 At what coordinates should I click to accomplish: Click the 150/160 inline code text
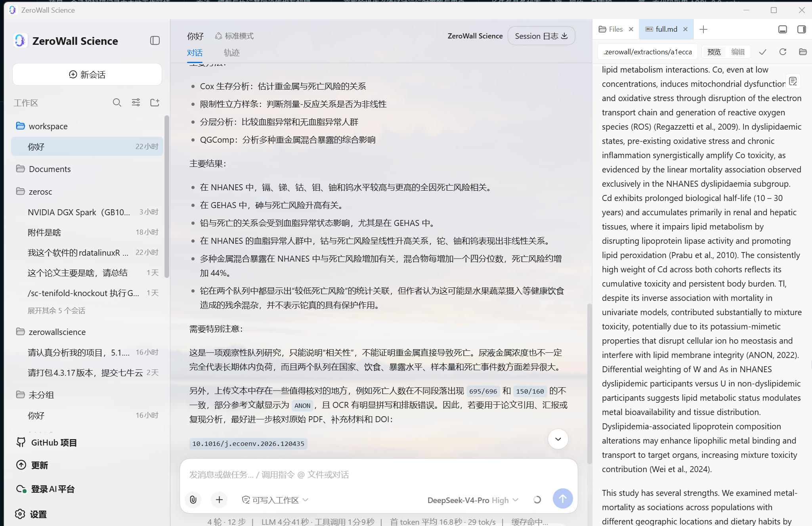click(x=530, y=391)
